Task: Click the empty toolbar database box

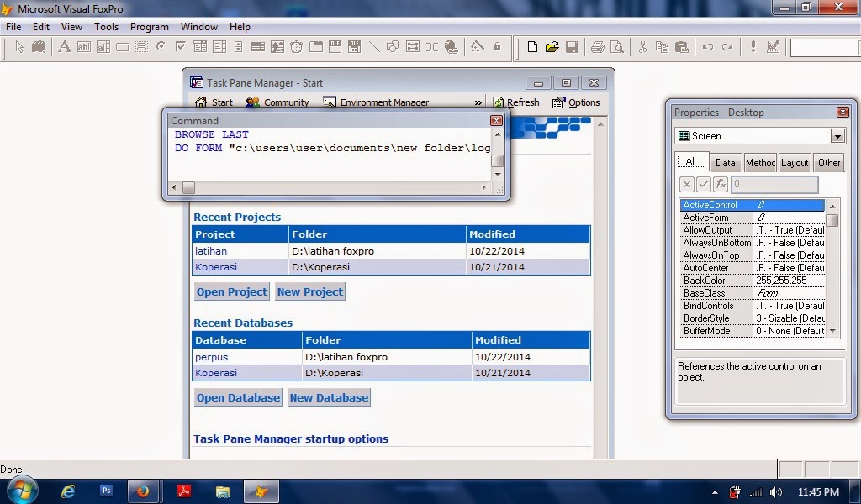Action: click(826, 48)
